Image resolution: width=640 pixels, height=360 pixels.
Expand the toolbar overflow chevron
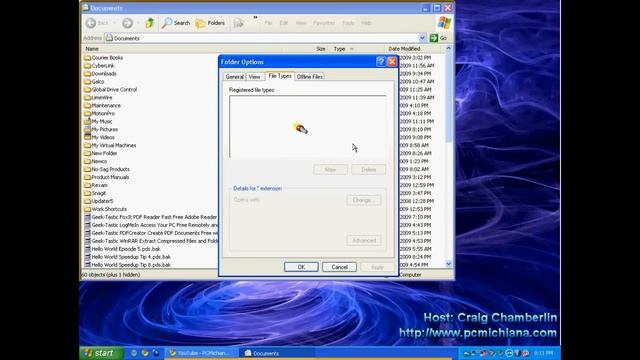coord(256,18)
